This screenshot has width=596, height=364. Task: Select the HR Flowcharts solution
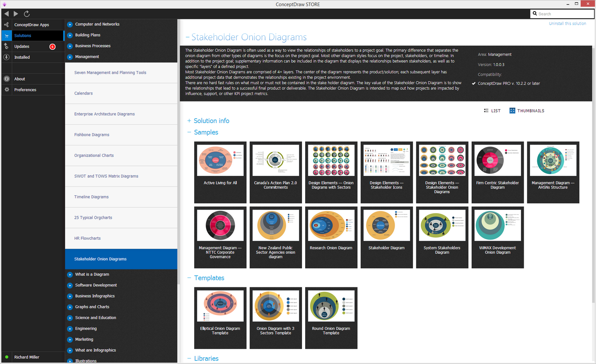click(x=121, y=238)
